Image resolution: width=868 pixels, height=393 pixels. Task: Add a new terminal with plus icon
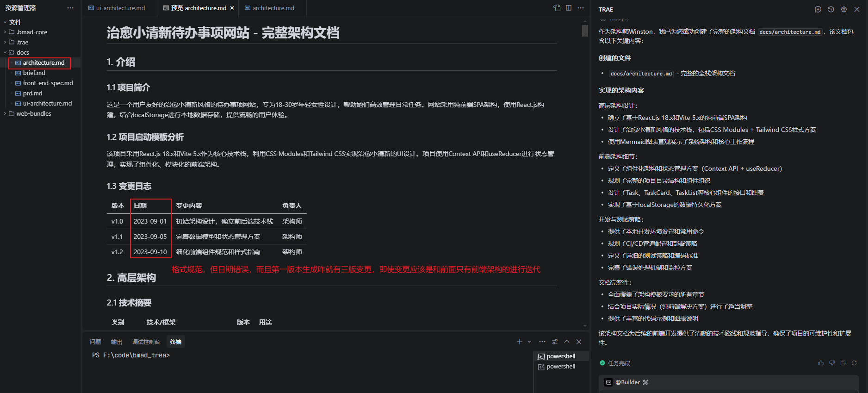(520, 342)
